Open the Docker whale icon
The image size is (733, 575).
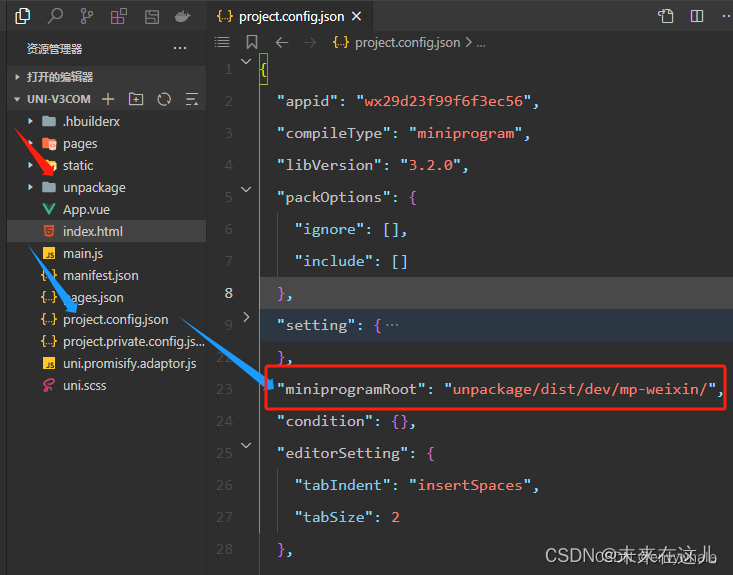pyautogui.click(x=182, y=17)
